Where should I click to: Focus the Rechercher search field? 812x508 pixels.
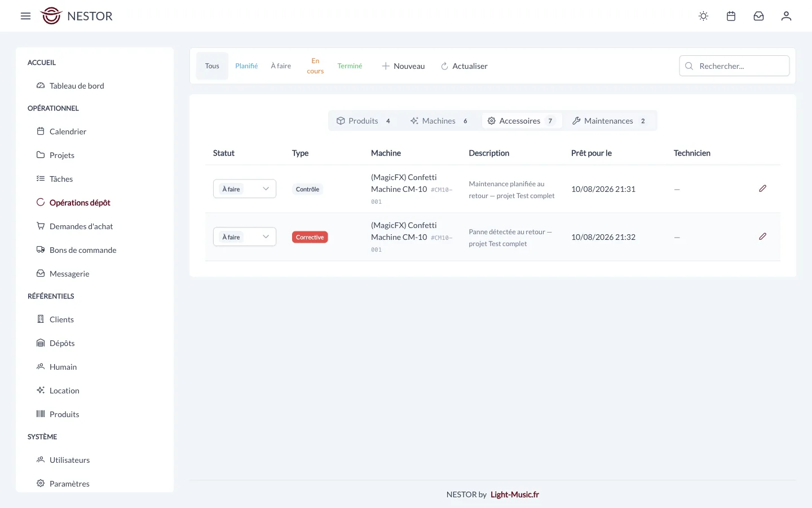(734, 66)
